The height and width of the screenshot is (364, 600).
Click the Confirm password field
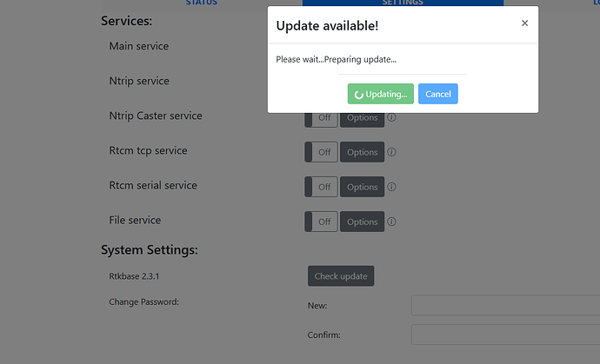504,334
